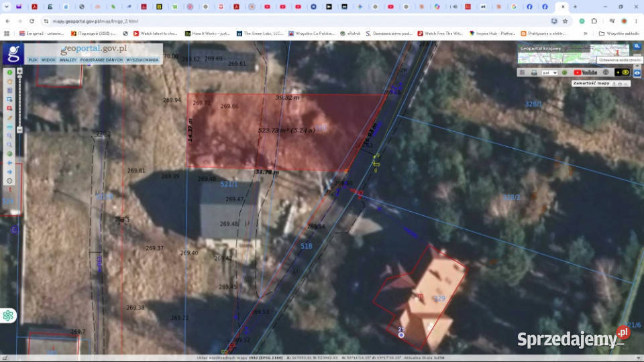Open the ANALIZY menu

coord(68,60)
